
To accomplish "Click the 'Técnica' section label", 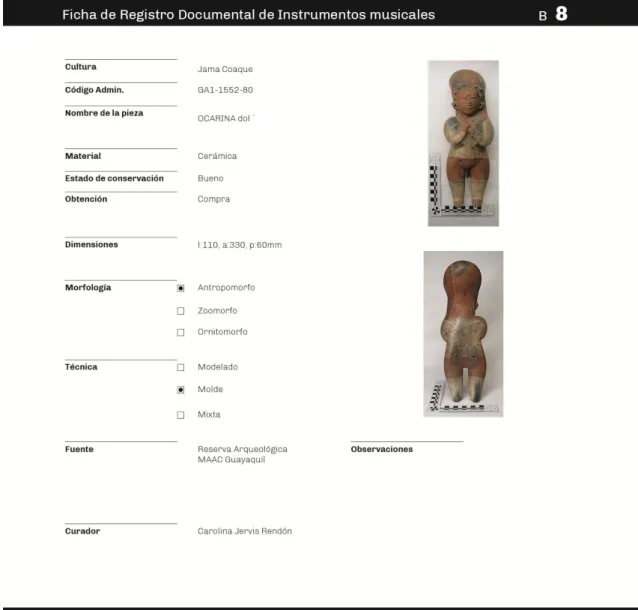I will click(x=81, y=367).
